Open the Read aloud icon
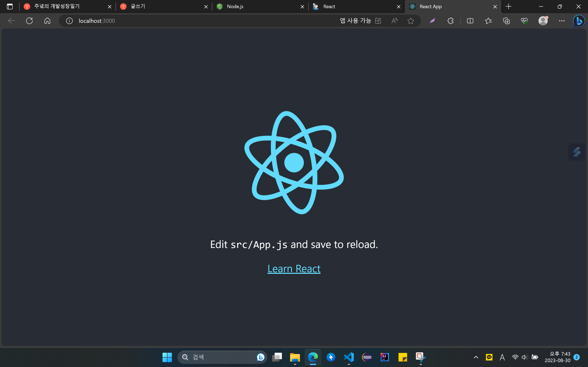 (x=394, y=21)
